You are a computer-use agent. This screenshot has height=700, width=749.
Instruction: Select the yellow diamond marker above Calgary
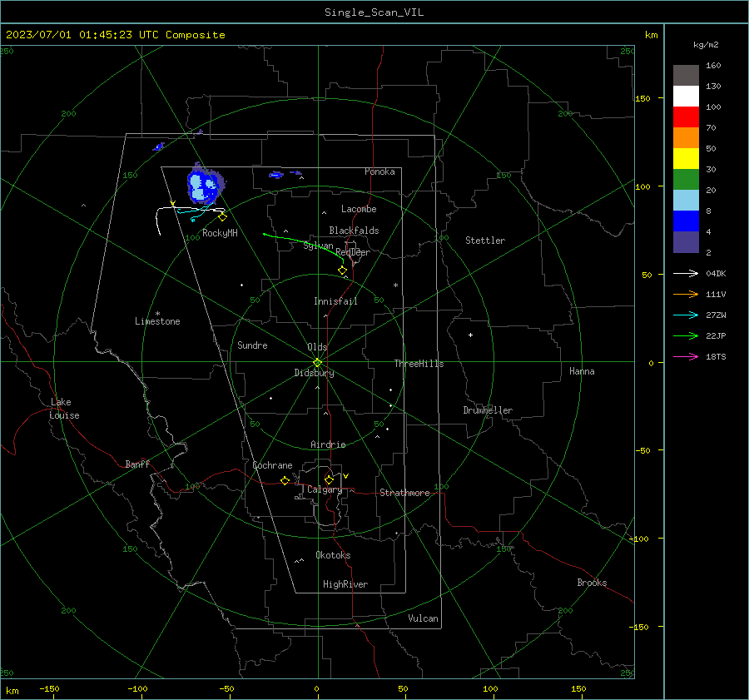(329, 479)
